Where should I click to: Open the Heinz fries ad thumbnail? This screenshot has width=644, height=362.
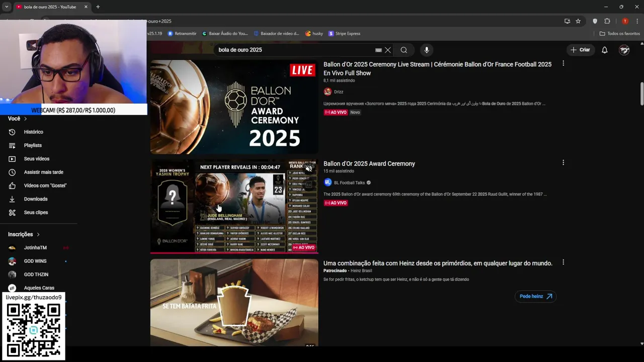(x=234, y=302)
